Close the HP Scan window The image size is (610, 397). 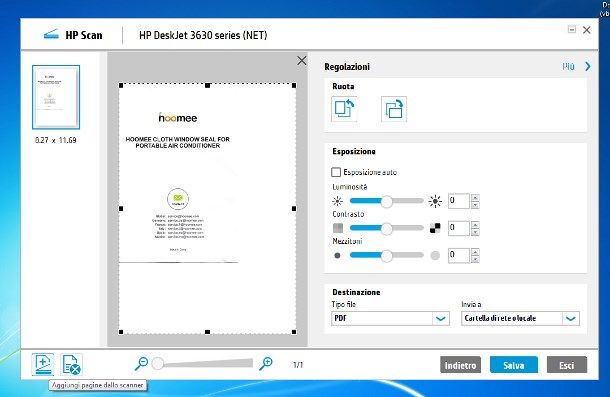[587, 30]
